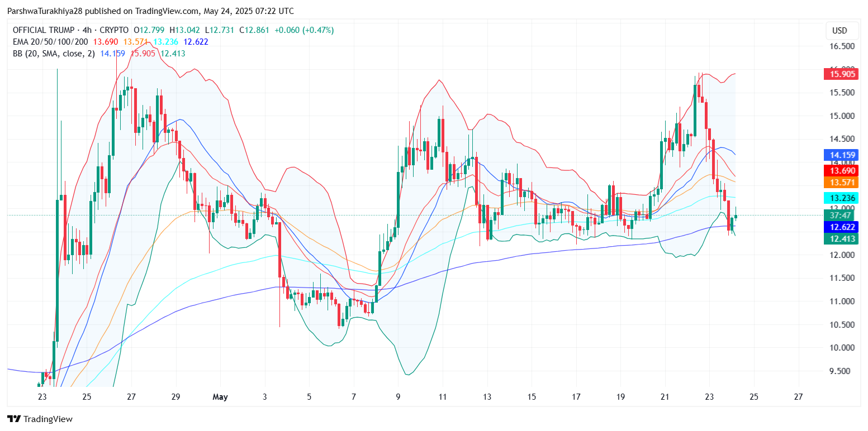Image resolution: width=868 pixels, height=431 pixels.
Task: Click date 9 on the time axis
Action: coord(398,398)
